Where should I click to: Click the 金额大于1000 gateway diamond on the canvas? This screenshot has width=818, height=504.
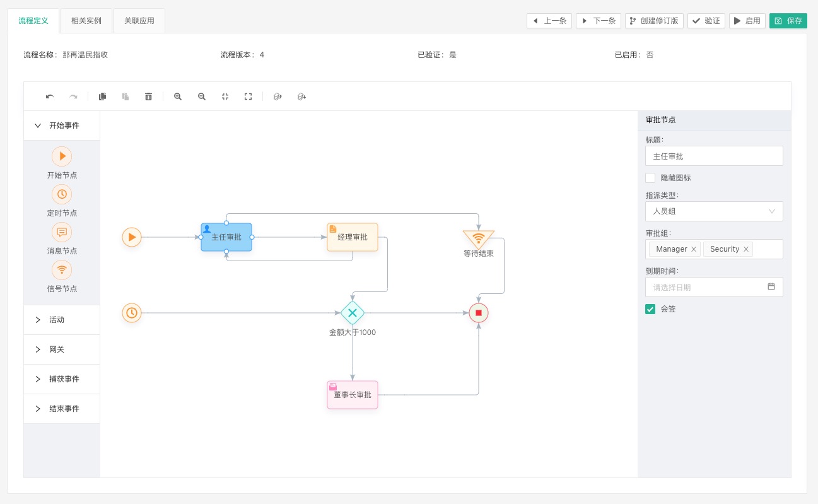coord(353,313)
